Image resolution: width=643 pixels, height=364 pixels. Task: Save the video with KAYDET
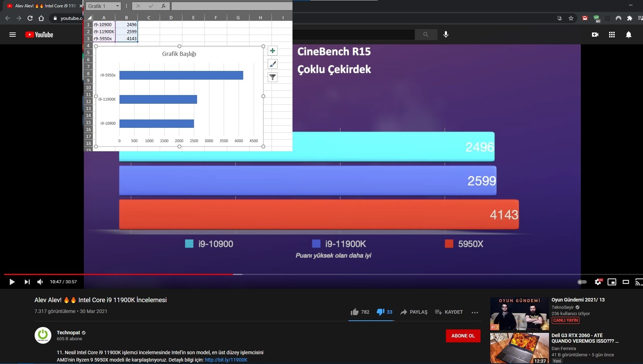(x=449, y=312)
